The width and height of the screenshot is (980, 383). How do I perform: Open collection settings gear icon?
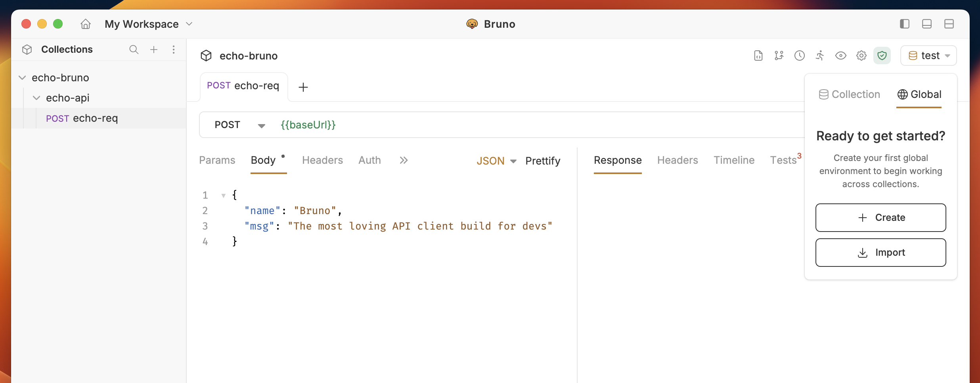pos(861,56)
